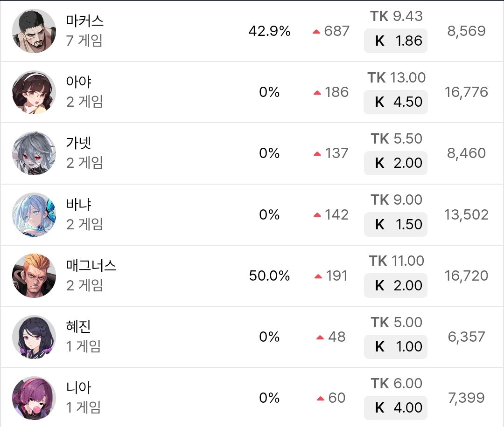
Task: Click K 4.50 badge for 아야
Action: (396, 102)
